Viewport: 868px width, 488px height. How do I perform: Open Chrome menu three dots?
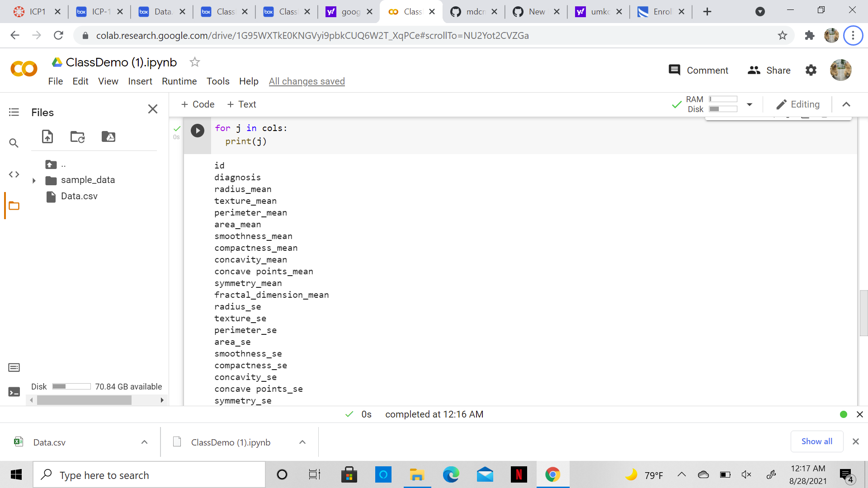(853, 35)
